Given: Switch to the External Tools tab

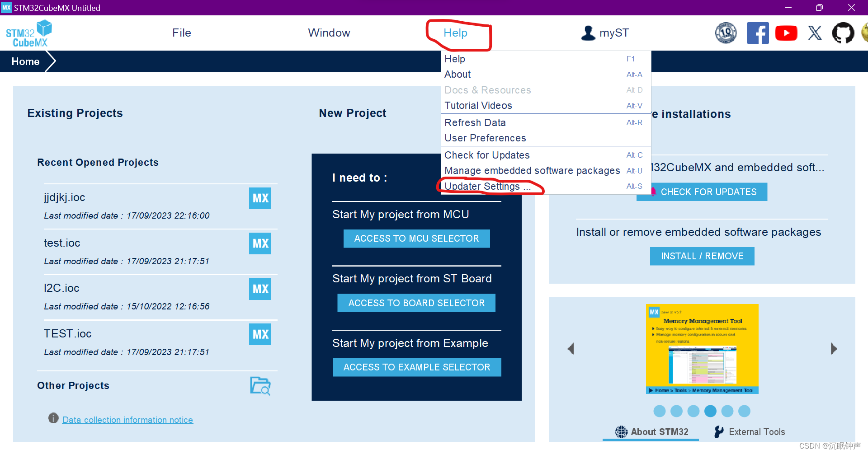Looking at the screenshot, I should pos(749,432).
